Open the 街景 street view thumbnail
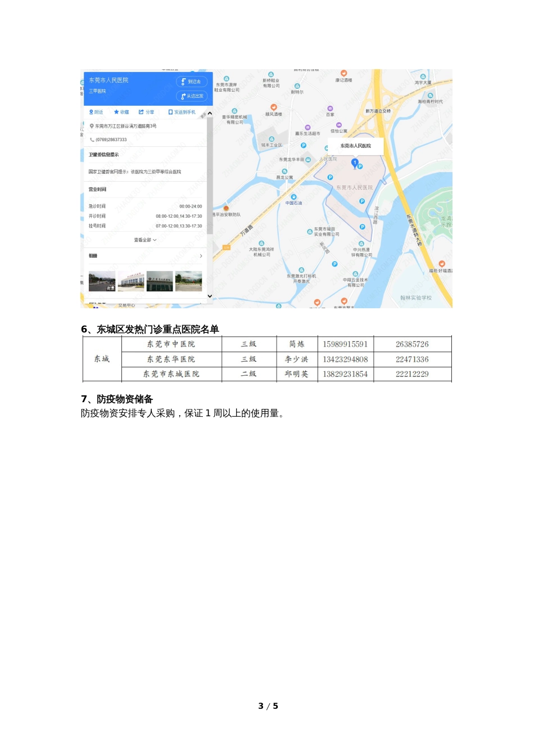Viewport: 534px width, 756px height. click(x=102, y=281)
